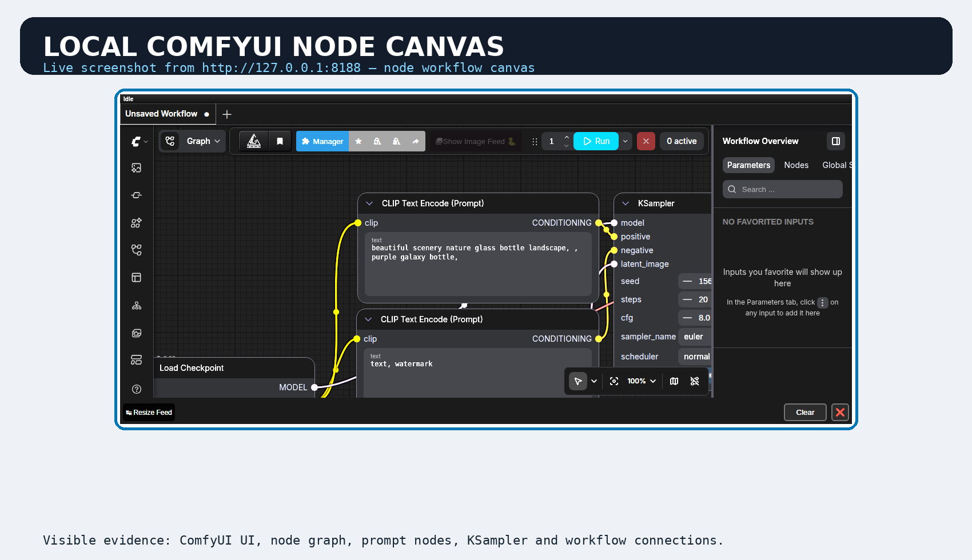Open the select tool mode dropdown arrow
This screenshot has height=560, width=972.
point(594,381)
